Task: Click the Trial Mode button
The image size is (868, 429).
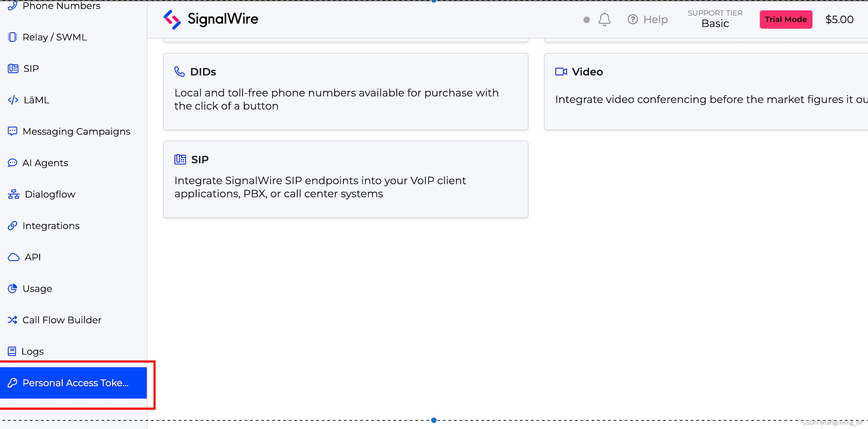Action: pyautogui.click(x=786, y=19)
